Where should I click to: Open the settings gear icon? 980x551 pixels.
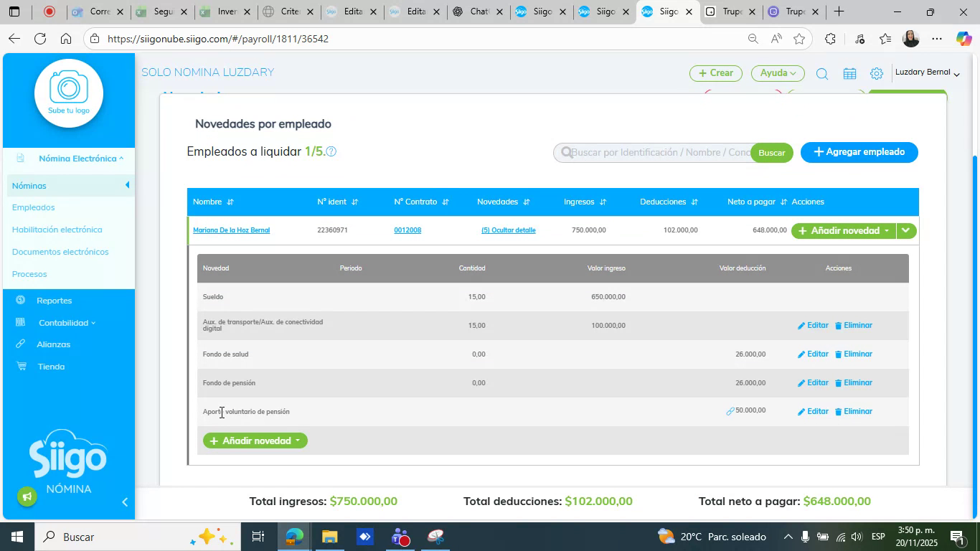coord(877,73)
